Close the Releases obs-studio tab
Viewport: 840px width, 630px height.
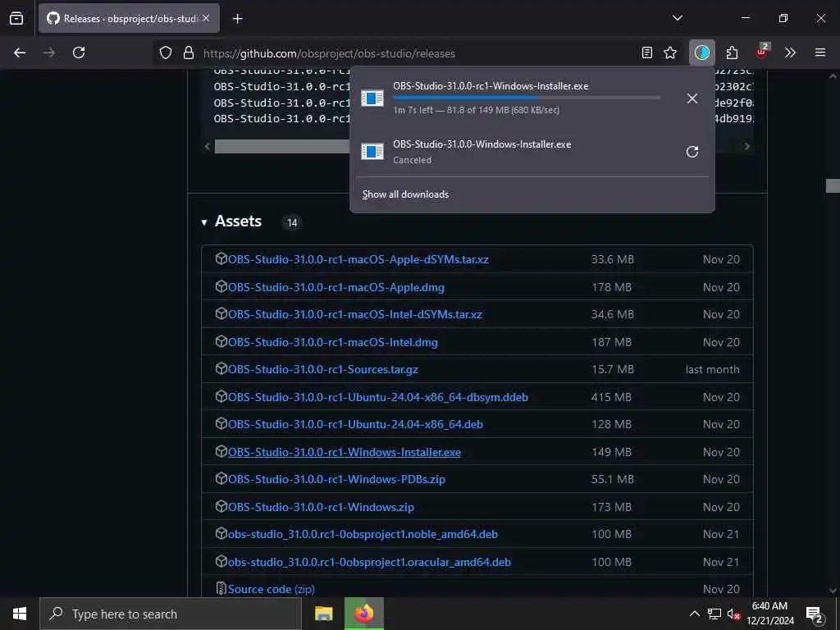tap(206, 18)
